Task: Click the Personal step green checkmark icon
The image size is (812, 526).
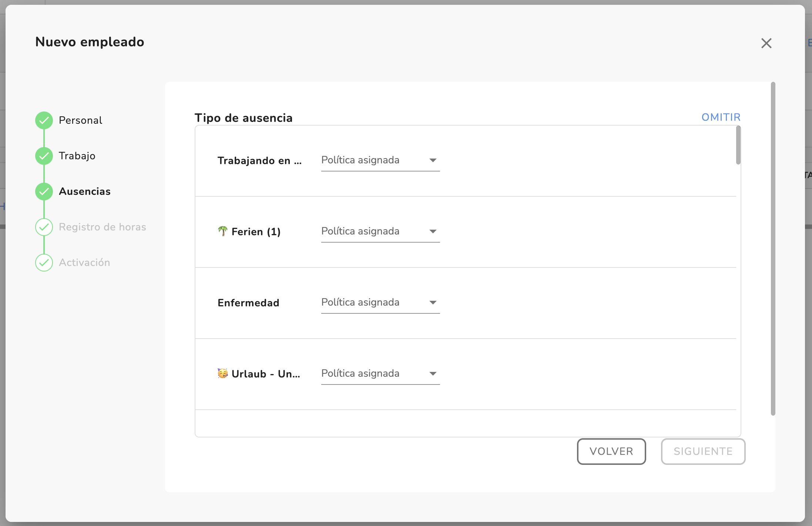Action: point(44,120)
